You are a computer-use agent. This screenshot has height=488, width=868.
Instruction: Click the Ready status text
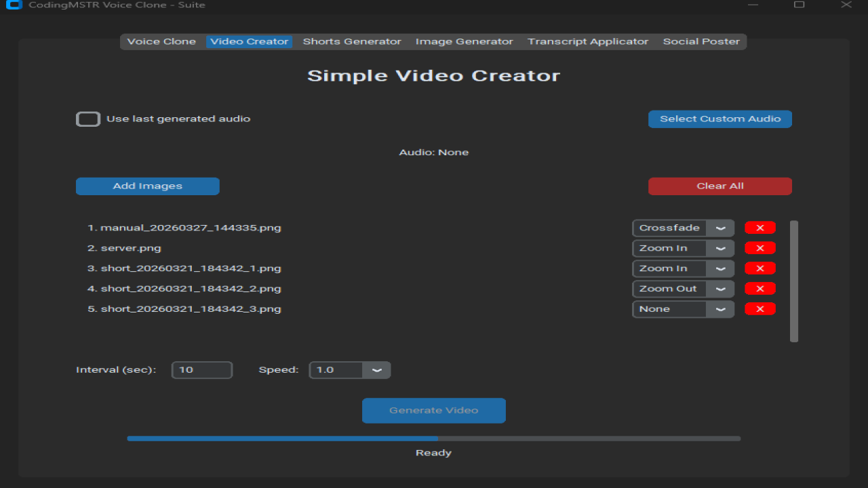(x=434, y=453)
